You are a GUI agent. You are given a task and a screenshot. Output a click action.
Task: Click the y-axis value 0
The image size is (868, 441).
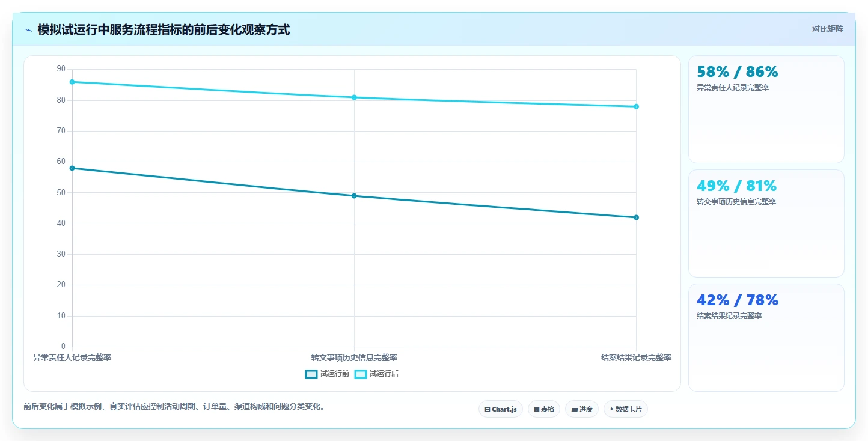coord(63,347)
